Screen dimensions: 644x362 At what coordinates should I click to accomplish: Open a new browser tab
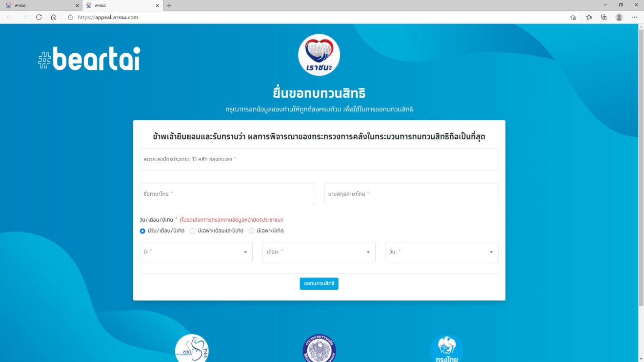click(x=169, y=5)
